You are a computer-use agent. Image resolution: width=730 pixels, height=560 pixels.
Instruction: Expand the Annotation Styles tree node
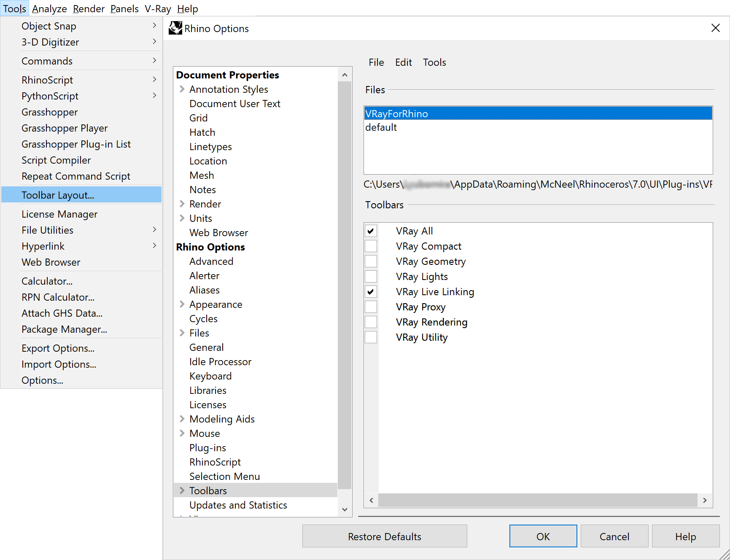(182, 89)
